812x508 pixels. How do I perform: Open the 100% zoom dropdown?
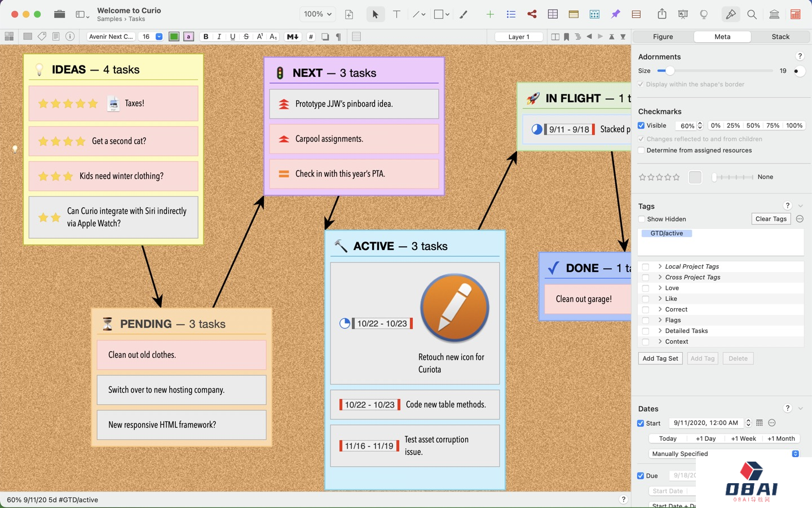[318, 14]
